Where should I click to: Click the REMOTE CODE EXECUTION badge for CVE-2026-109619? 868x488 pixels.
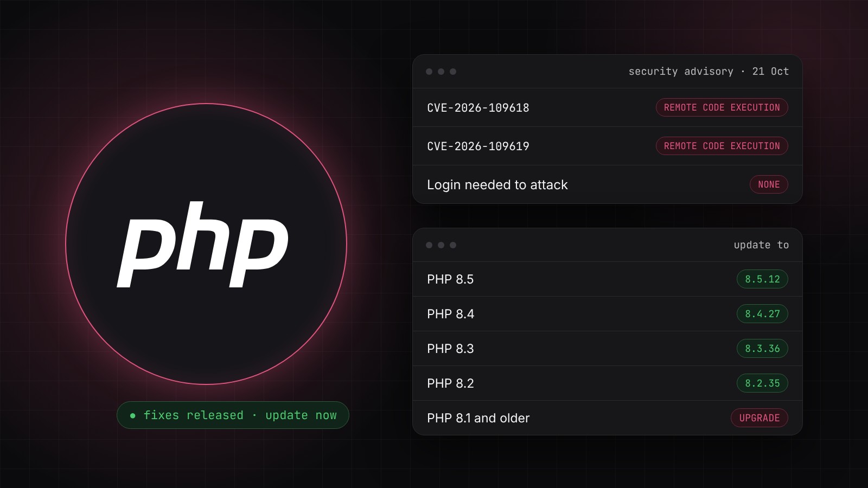722,146
